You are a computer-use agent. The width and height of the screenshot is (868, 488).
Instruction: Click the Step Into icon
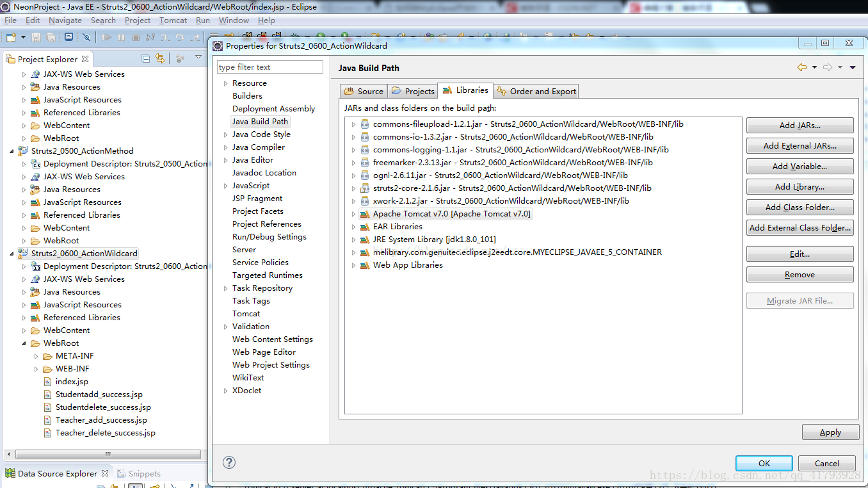[166, 38]
